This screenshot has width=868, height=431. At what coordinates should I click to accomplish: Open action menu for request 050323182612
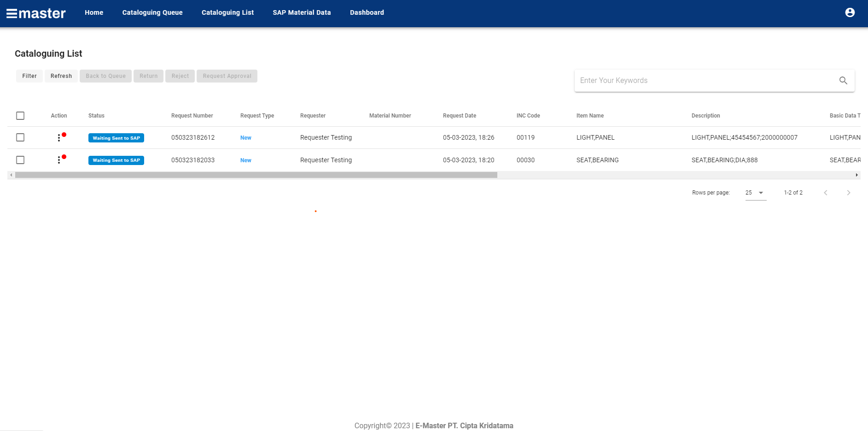pyautogui.click(x=59, y=138)
